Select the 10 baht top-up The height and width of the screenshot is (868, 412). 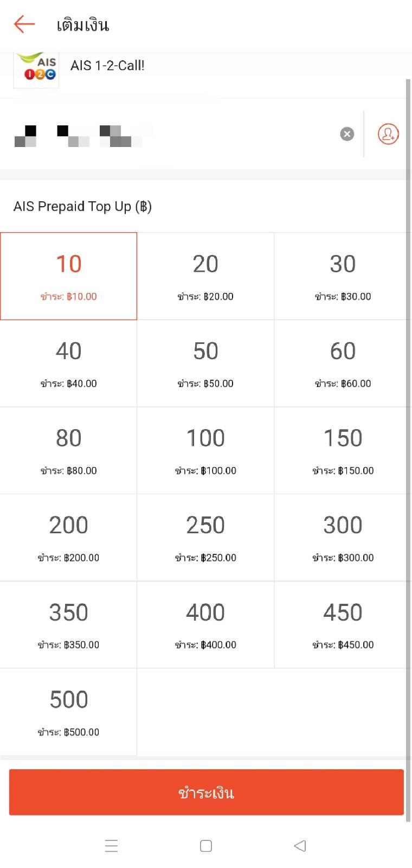pos(68,276)
